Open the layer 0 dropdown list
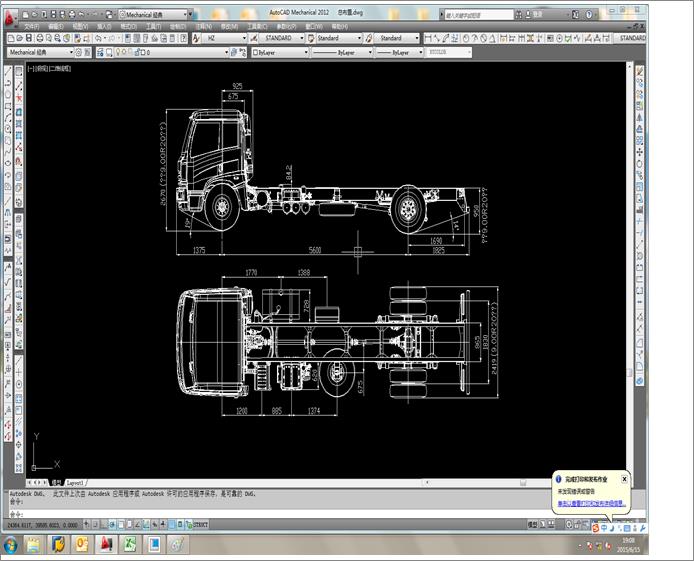The image size is (694, 561). 226,52
